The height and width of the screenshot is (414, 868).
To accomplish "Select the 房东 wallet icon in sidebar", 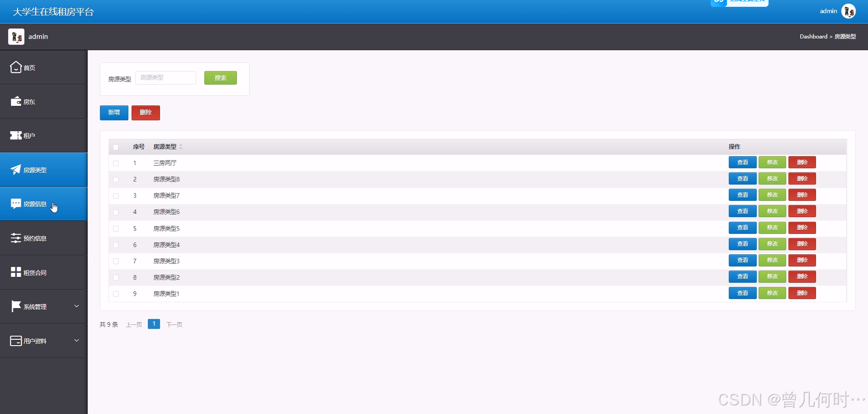I will pos(16,101).
